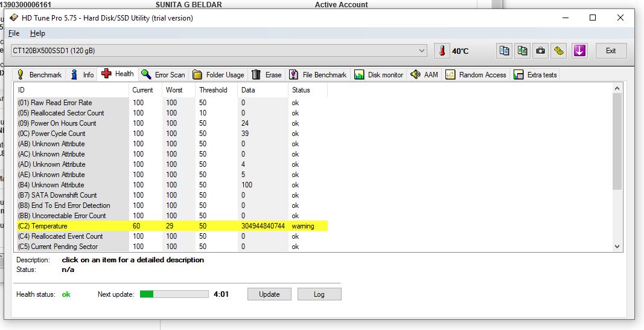Click the data value 304944840744
The height and width of the screenshot is (330, 644).
pyautogui.click(x=263, y=226)
